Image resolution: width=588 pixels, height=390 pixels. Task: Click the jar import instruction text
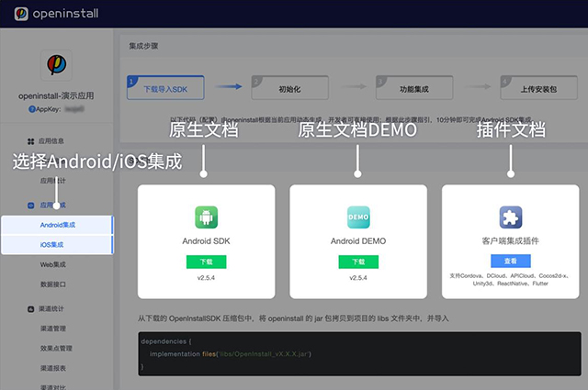(293, 318)
